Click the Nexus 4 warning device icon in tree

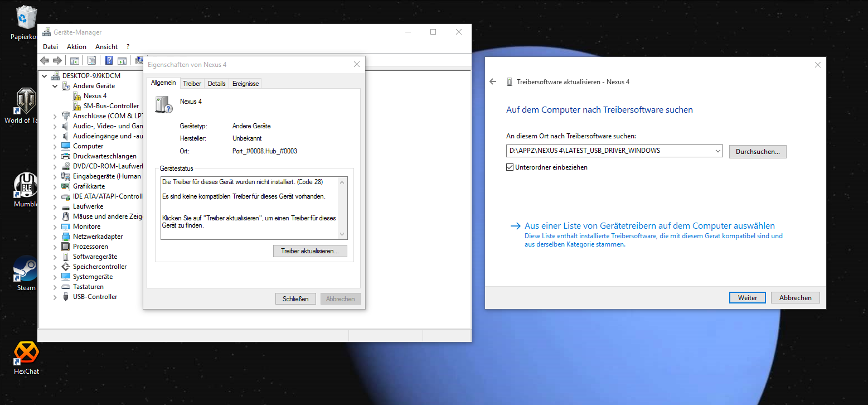point(77,96)
